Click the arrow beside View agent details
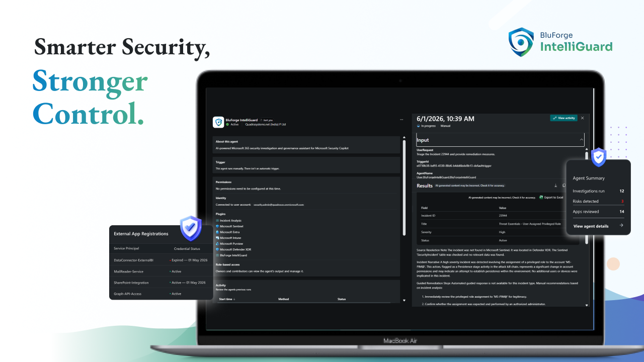644x362 pixels. pos(621,226)
